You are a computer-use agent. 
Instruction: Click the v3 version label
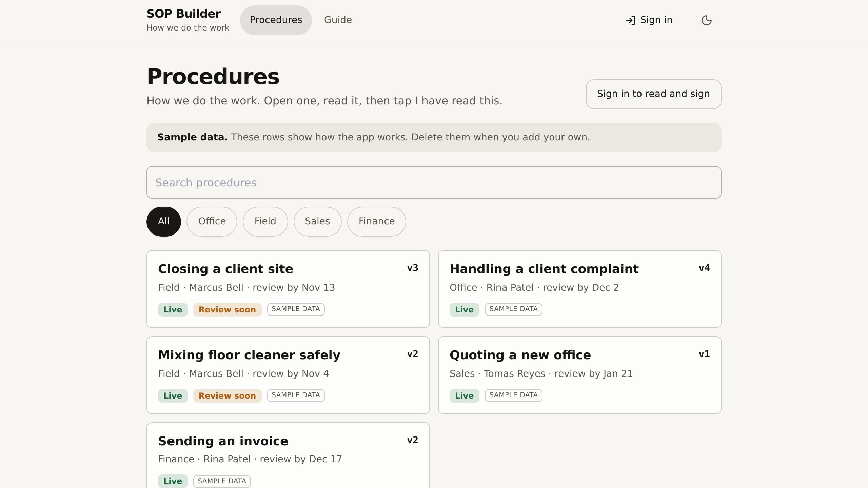[x=412, y=268]
